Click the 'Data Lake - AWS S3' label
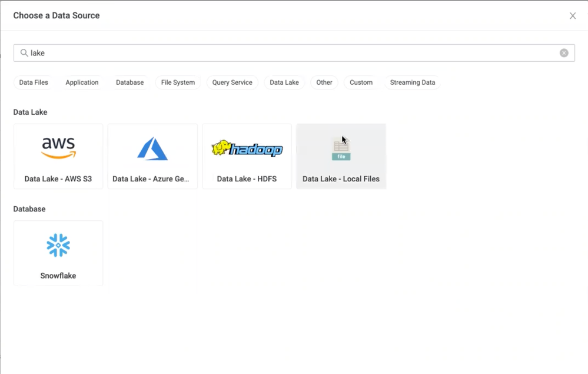Viewport: 588px width, 374px height. [x=58, y=179]
